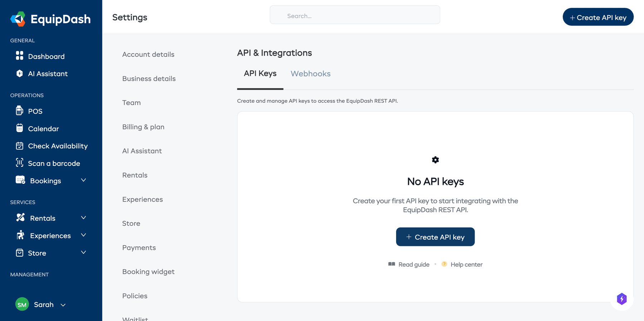Switch to the Webhooks tab

(311, 74)
